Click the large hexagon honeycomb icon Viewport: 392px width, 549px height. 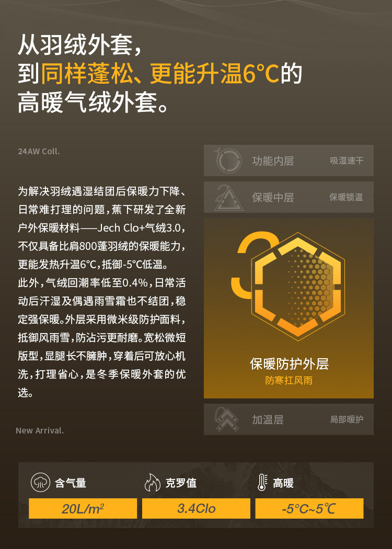click(x=298, y=287)
